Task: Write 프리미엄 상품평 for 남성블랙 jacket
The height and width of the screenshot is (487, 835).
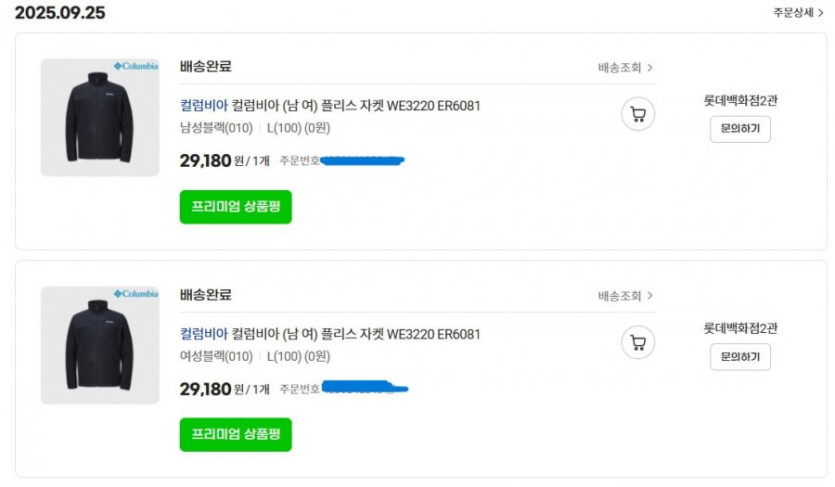Action: tap(235, 206)
